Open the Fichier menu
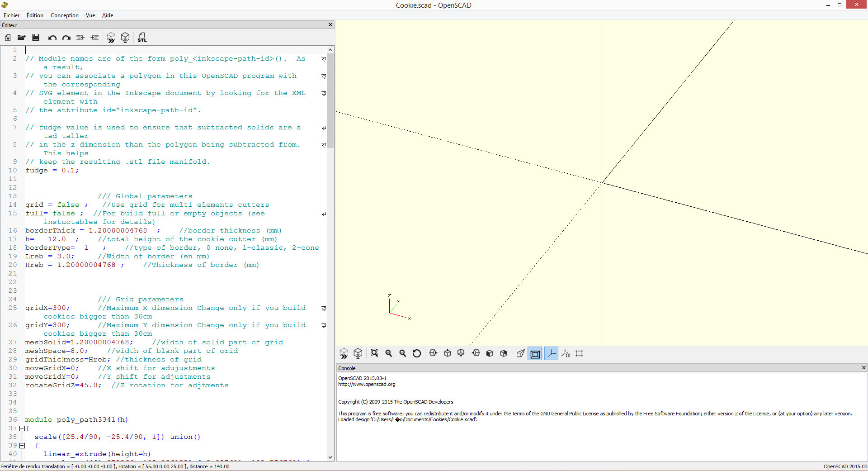Screen dimensions: 868x471 pos(11,15)
